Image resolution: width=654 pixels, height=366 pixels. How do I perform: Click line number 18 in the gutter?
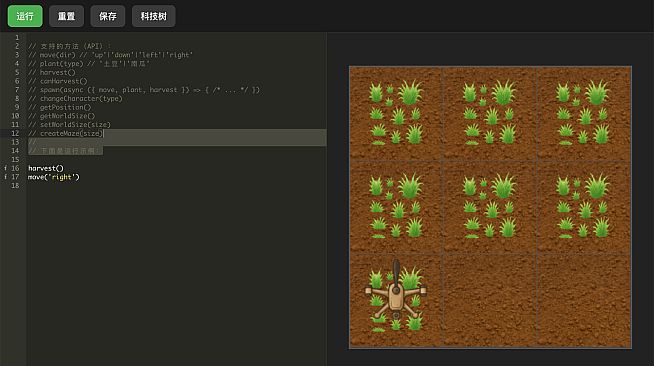tap(15, 186)
